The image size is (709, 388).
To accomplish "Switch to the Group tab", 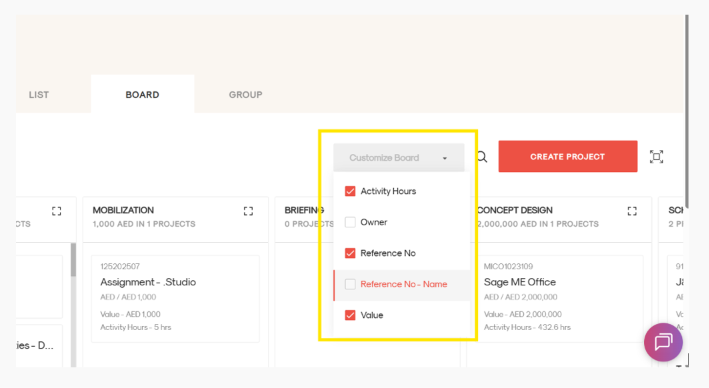I will 246,95.
